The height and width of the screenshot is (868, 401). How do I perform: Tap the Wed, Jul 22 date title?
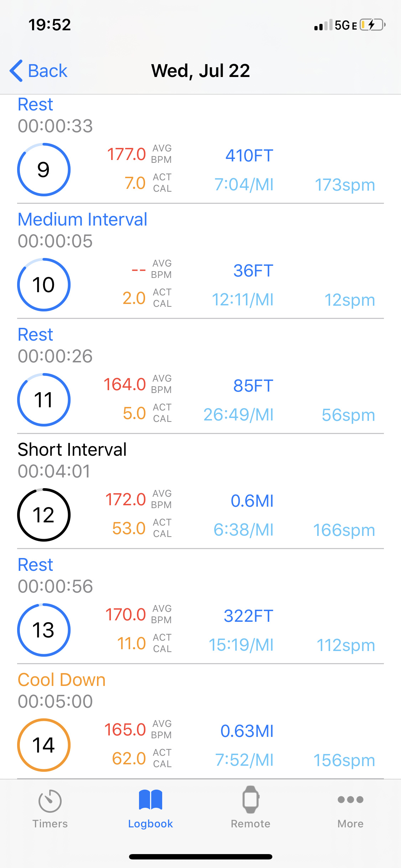click(x=200, y=71)
